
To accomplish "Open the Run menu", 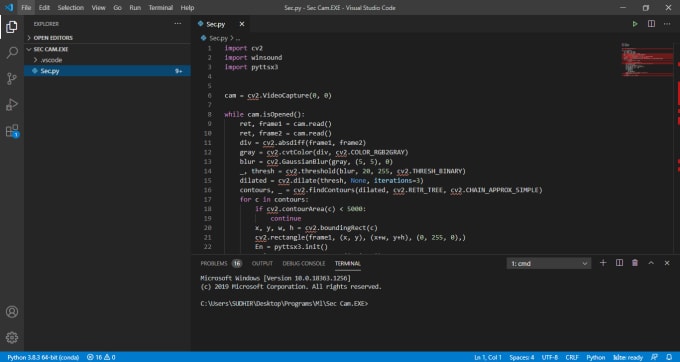I will click(x=135, y=8).
